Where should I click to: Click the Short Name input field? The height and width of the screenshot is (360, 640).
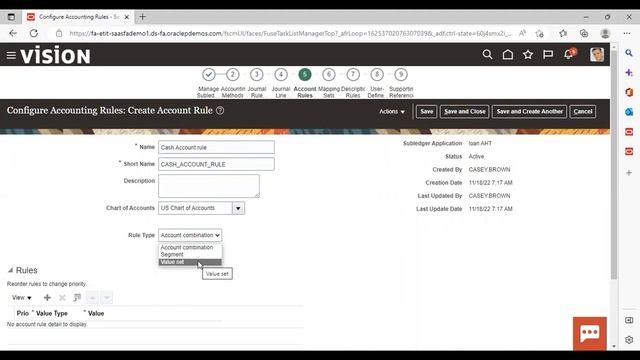coord(216,164)
